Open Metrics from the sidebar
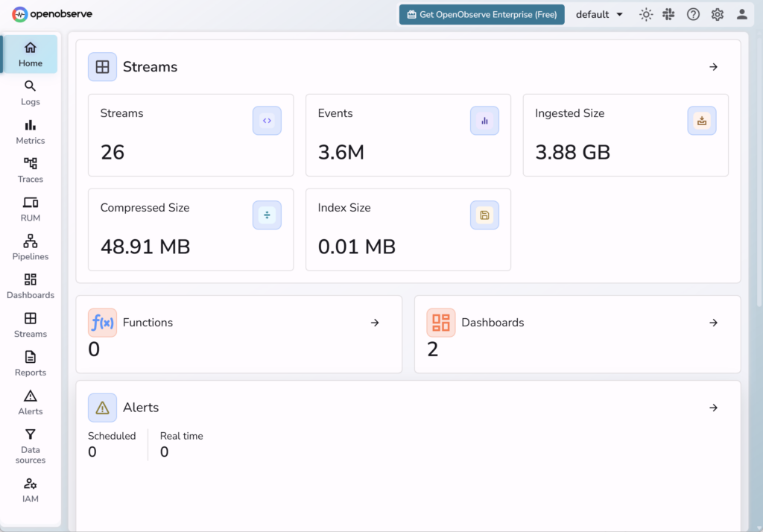Viewport: 763px width, 532px height. click(x=31, y=132)
